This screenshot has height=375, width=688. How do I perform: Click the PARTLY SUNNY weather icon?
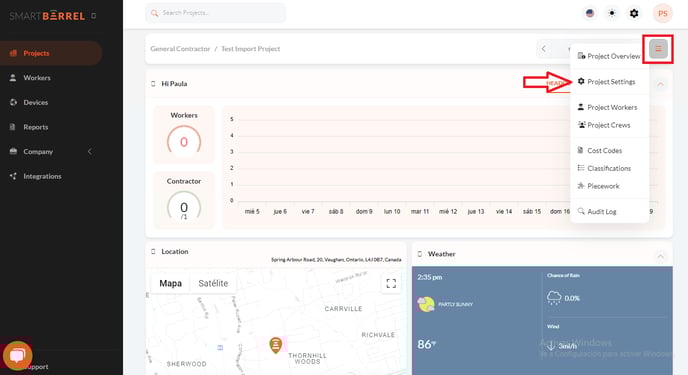click(x=426, y=304)
